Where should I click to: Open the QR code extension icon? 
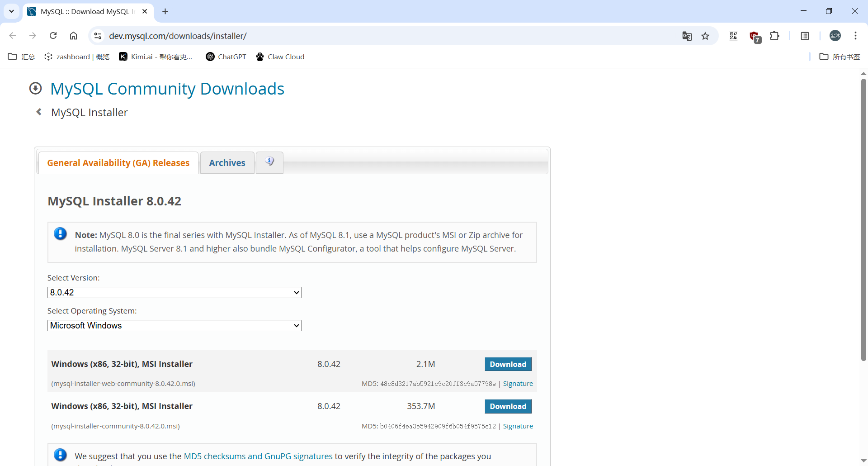tap(733, 36)
